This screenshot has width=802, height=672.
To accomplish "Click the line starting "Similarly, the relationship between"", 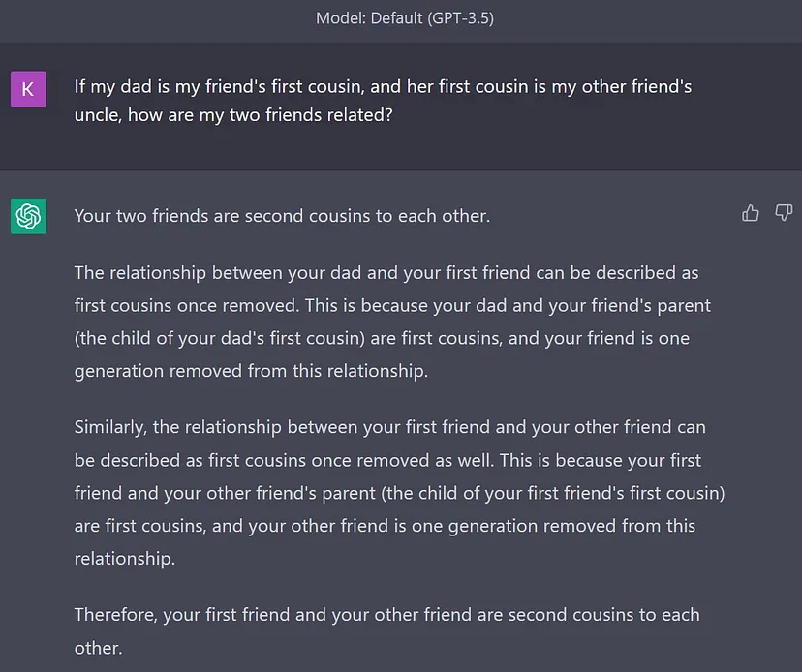I will click(x=389, y=427).
